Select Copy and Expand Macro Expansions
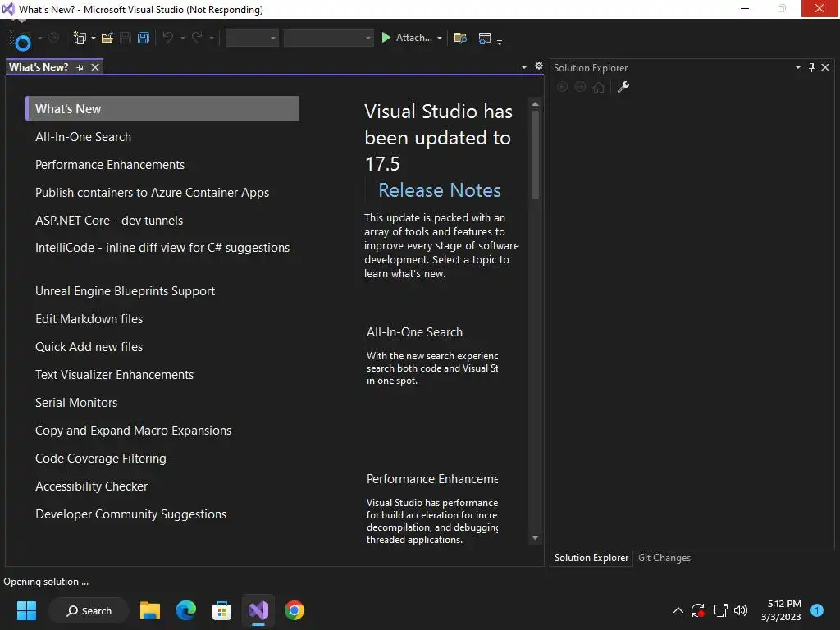 tap(133, 430)
